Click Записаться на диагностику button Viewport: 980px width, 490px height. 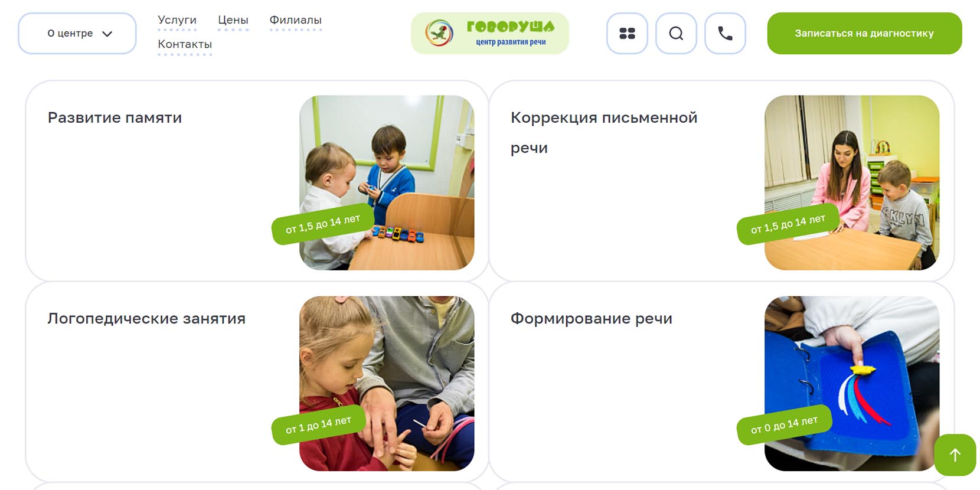coord(864,34)
